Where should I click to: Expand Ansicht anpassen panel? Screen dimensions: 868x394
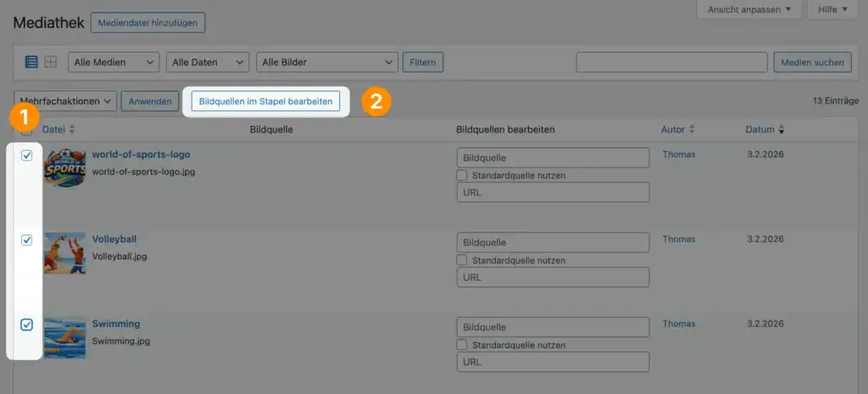click(749, 9)
